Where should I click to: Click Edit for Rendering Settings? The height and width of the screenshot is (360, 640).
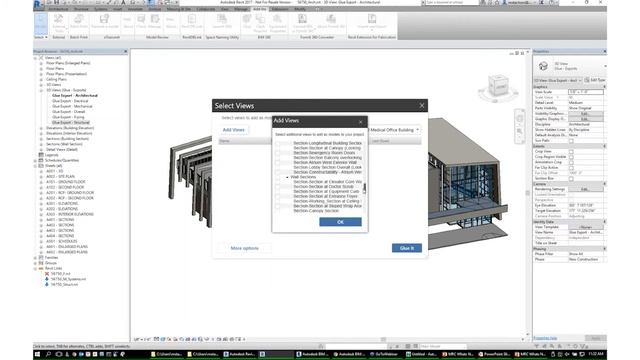click(x=585, y=189)
